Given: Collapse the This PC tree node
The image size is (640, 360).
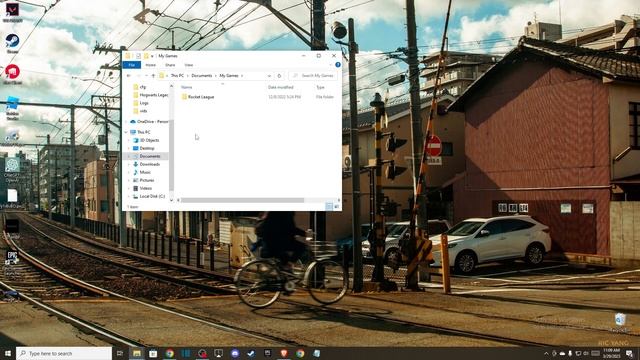Looking at the screenshot, I should point(126,132).
